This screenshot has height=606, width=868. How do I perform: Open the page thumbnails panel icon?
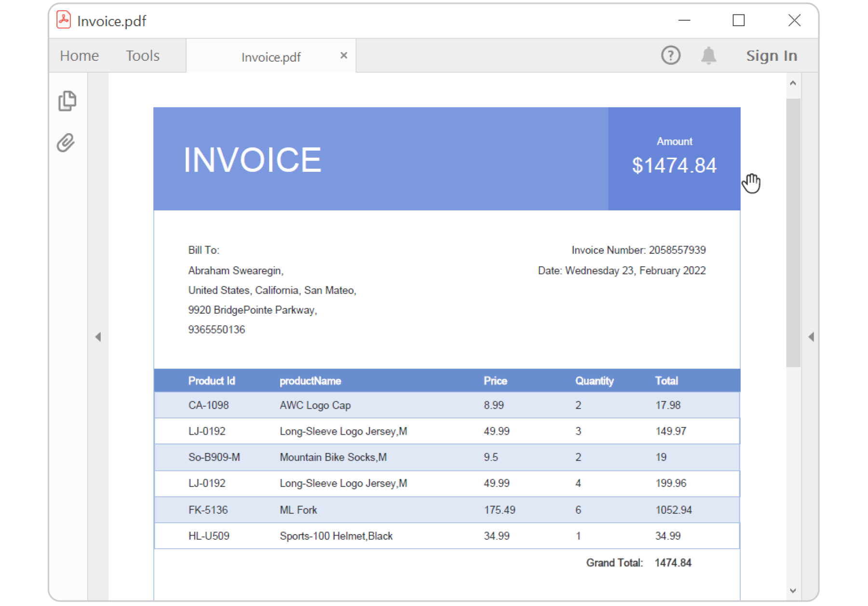coord(67,101)
